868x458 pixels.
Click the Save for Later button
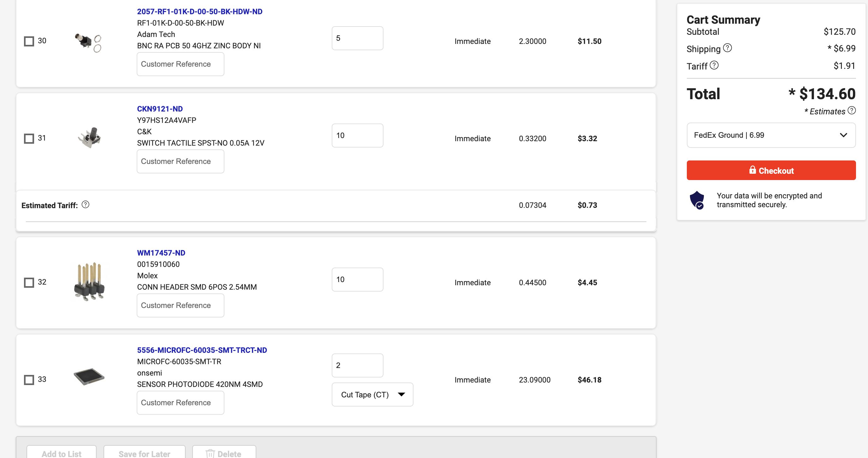pyautogui.click(x=144, y=454)
